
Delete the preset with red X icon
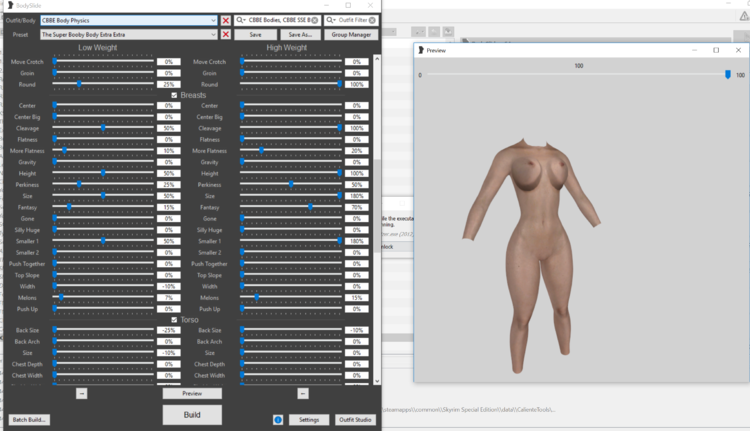pos(225,34)
